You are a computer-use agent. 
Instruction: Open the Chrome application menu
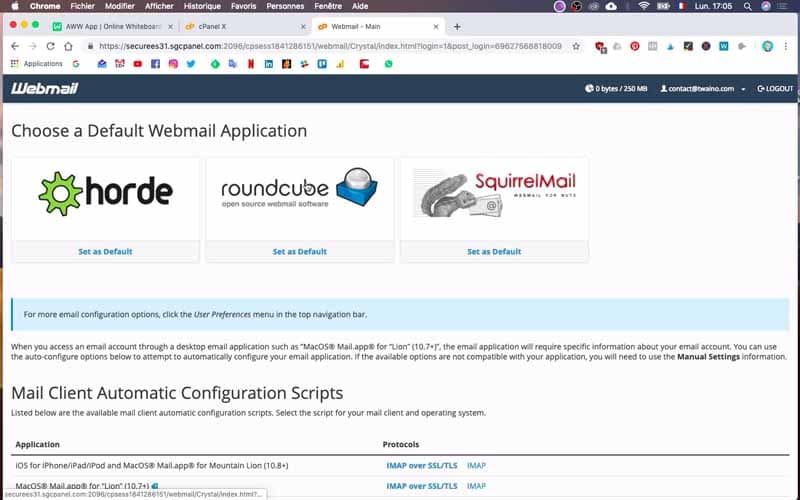pos(45,6)
